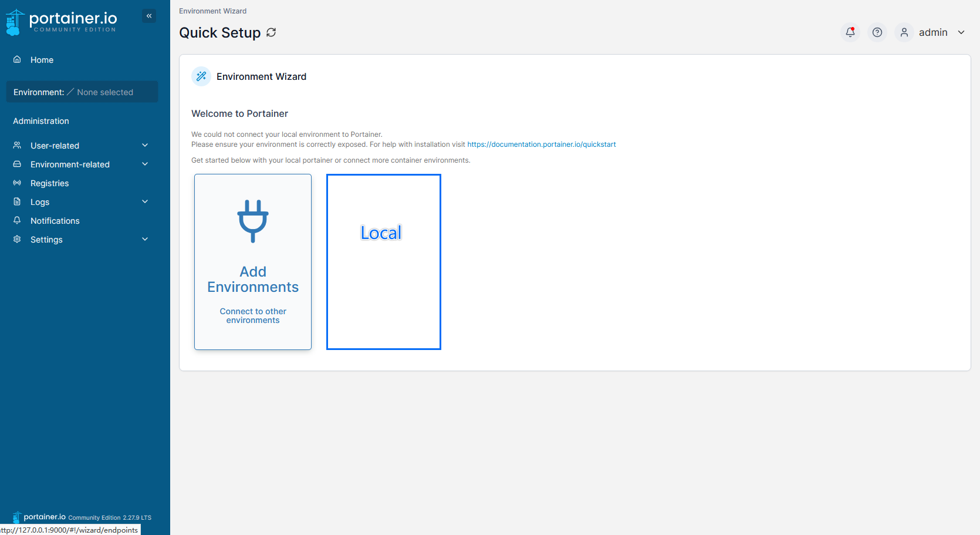
Task: Collapse the sidebar with double-chevron button
Action: coord(149,16)
